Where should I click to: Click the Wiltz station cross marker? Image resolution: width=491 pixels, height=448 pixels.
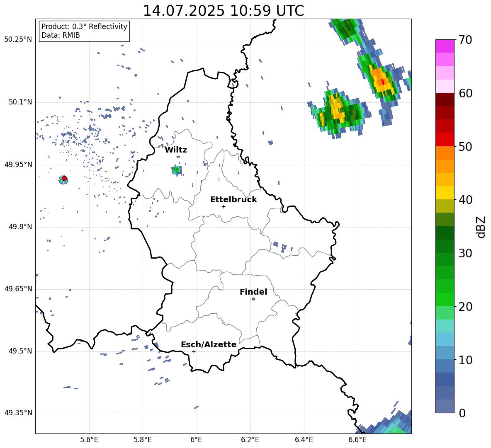click(178, 157)
